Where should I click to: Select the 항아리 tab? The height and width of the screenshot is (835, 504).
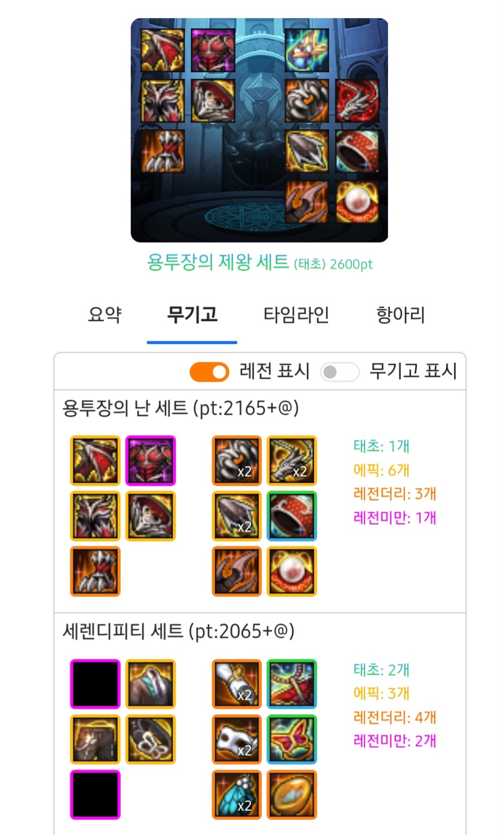(401, 314)
